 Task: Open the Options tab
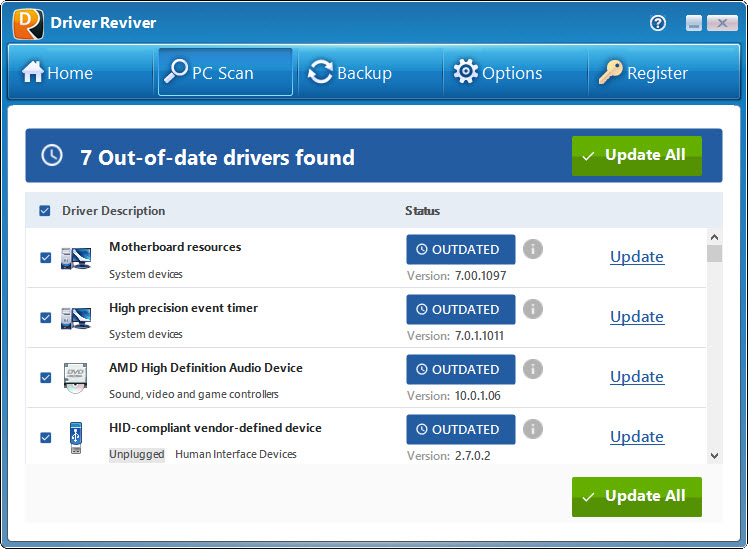516,73
